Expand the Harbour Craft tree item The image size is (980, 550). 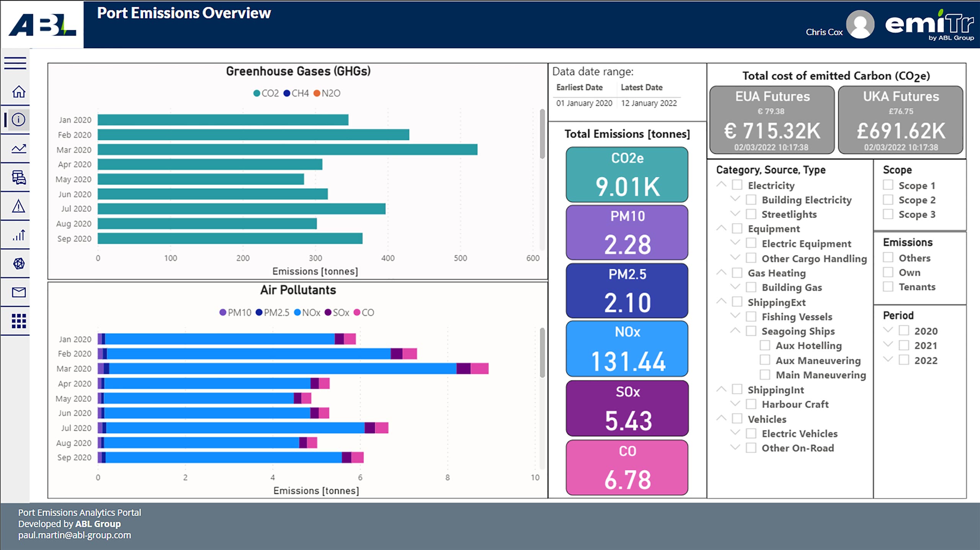(x=735, y=403)
